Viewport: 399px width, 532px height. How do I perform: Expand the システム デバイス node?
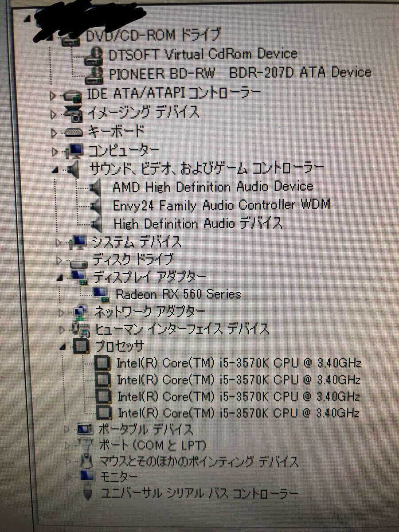pyautogui.click(x=59, y=243)
